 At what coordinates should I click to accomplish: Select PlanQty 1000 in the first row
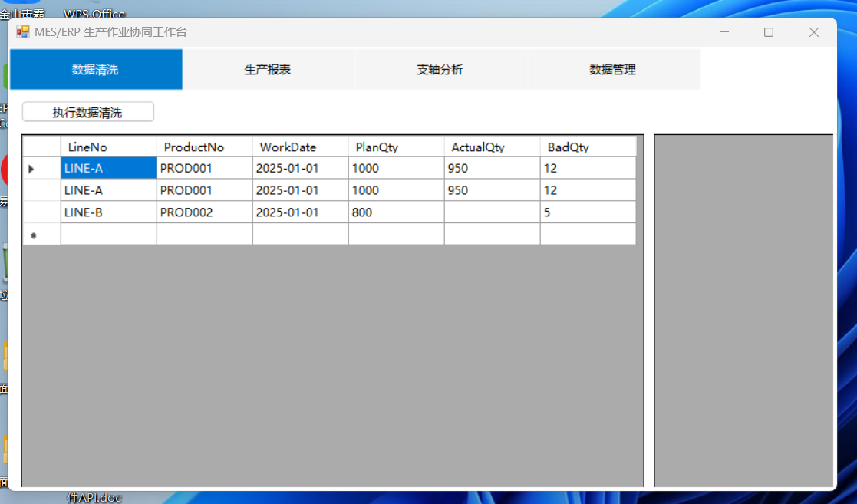pyautogui.click(x=396, y=168)
